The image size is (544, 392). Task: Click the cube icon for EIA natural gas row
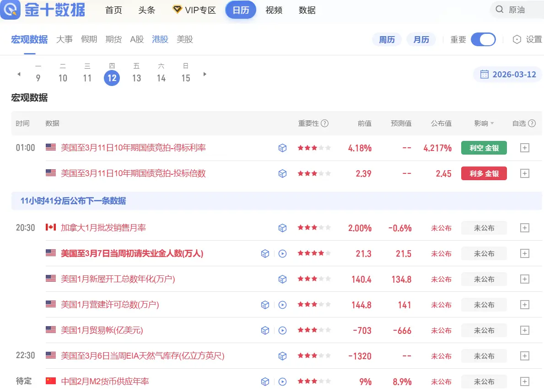coord(283,356)
